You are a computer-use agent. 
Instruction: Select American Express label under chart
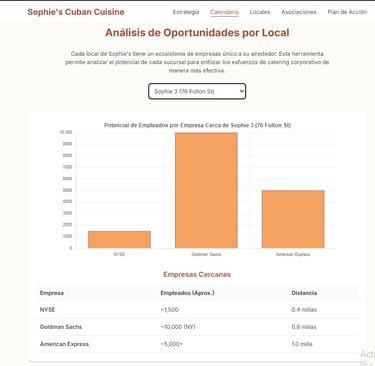coord(293,254)
